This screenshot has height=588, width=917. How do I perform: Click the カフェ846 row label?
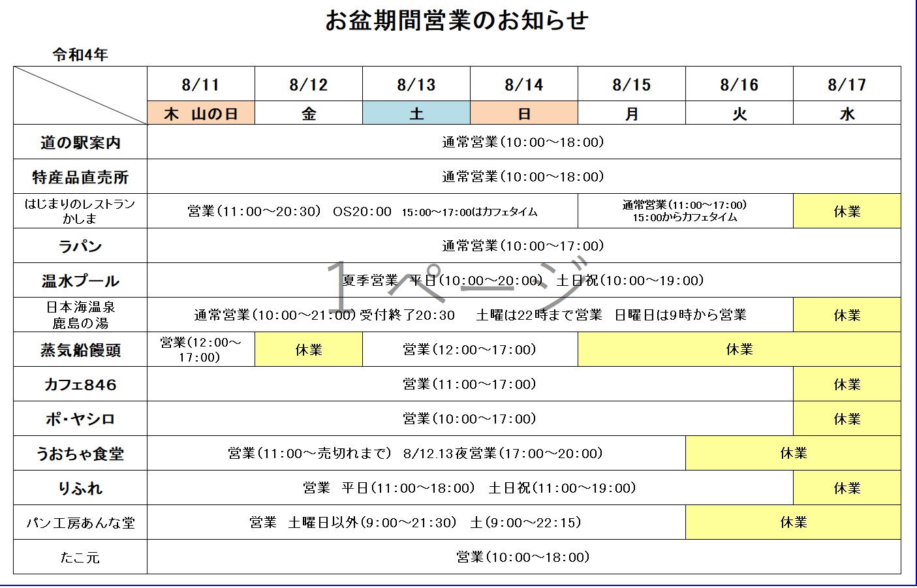80,384
